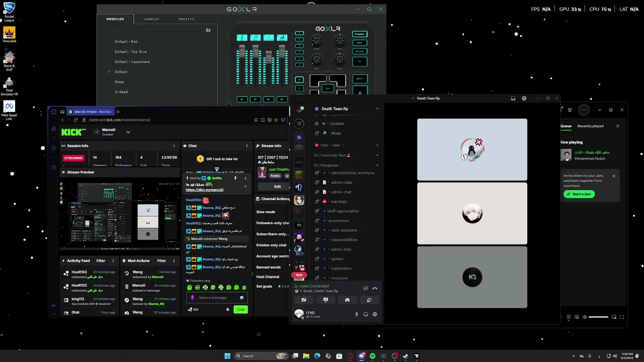This screenshot has height=362, width=644.
Task: Open the profiles folder icon in GoXLR
Action: coord(208,30)
